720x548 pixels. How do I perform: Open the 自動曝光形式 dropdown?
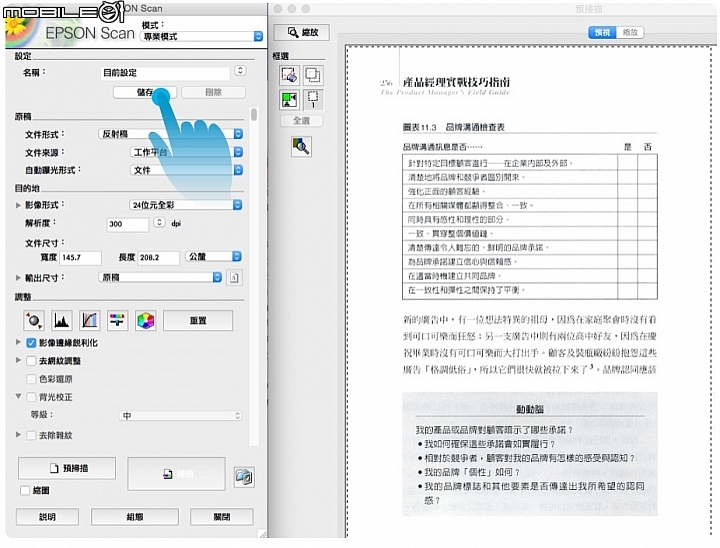tap(186, 170)
